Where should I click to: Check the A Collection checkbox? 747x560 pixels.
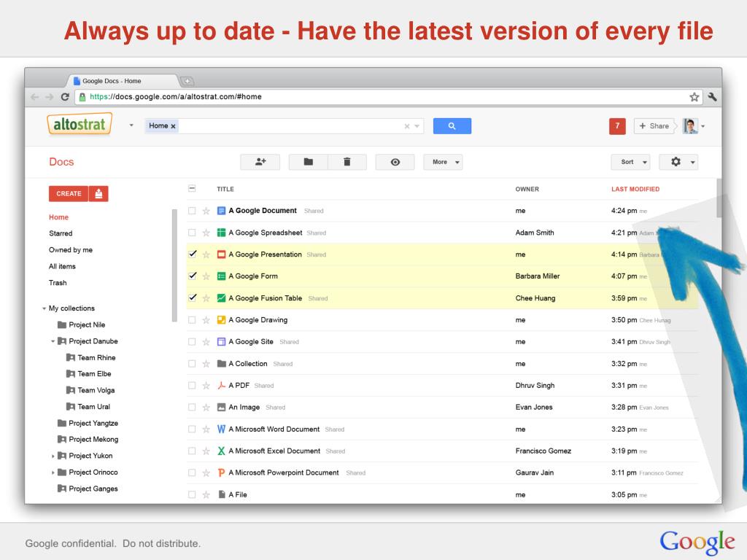(192, 363)
